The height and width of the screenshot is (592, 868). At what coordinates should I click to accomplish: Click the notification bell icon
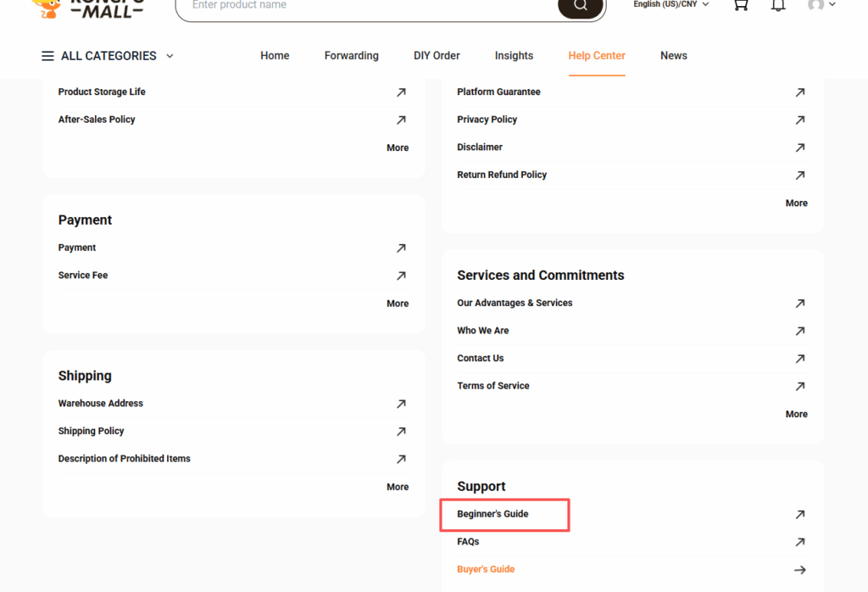pos(778,5)
